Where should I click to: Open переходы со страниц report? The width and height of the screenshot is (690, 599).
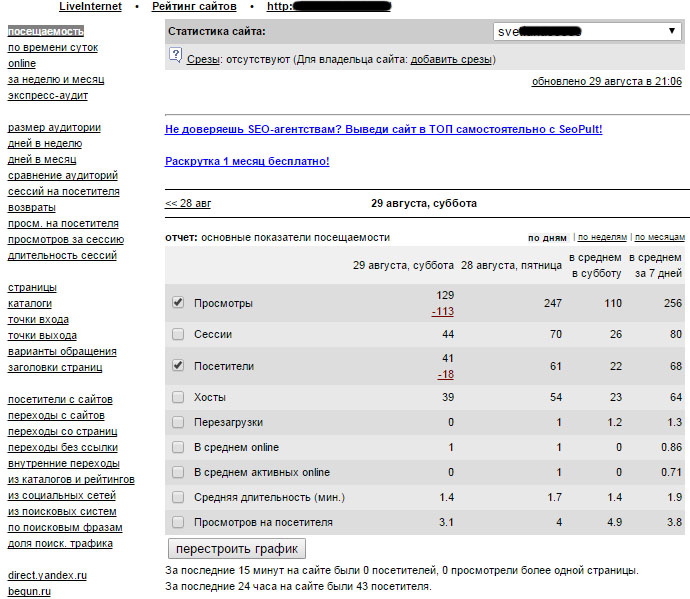pyautogui.click(x=62, y=431)
